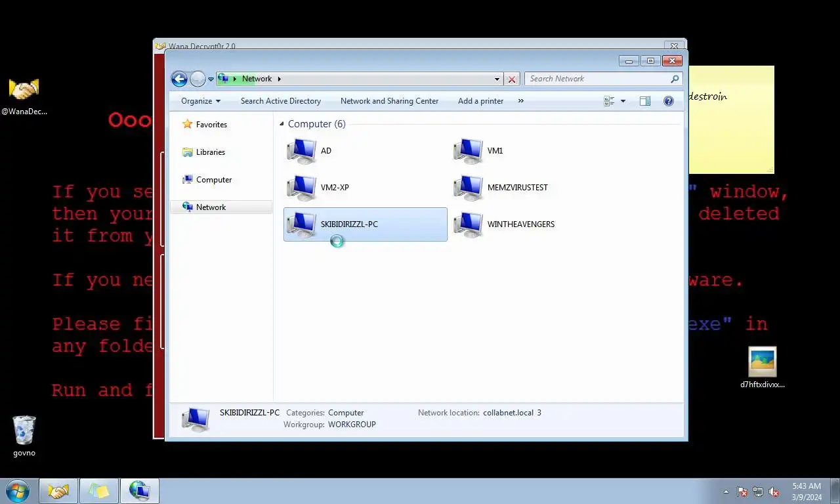Close the Wana Decrypt0r 2.0 window

(x=674, y=46)
